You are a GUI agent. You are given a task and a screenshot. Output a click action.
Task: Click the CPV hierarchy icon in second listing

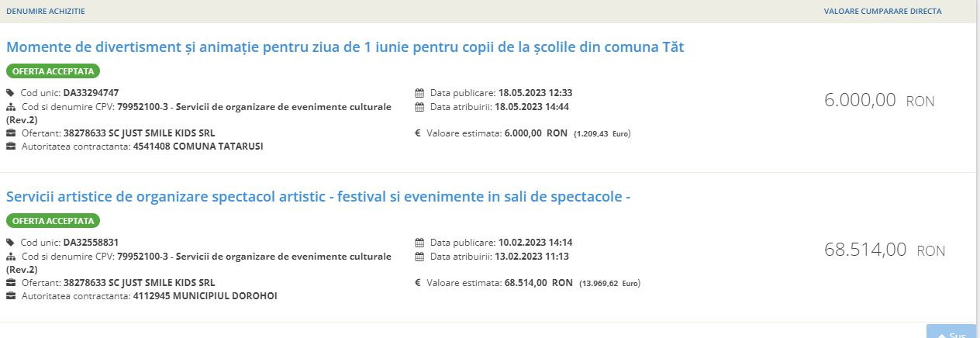pos(11,257)
